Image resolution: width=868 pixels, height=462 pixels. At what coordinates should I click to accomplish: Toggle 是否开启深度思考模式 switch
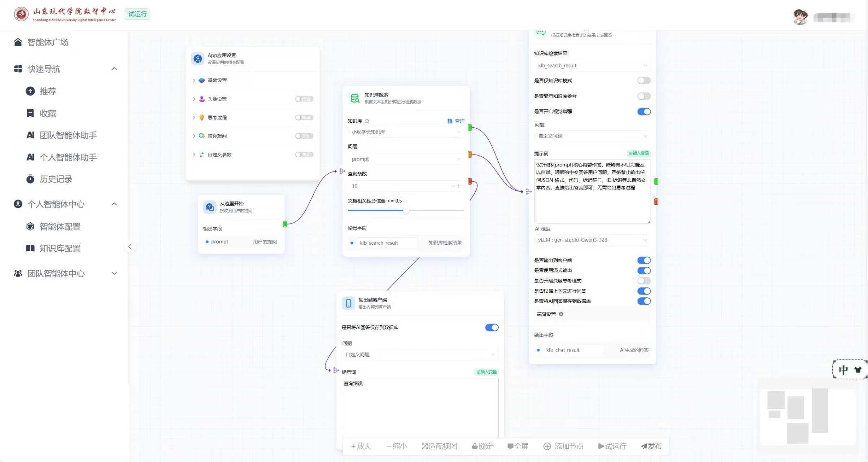[644, 281]
